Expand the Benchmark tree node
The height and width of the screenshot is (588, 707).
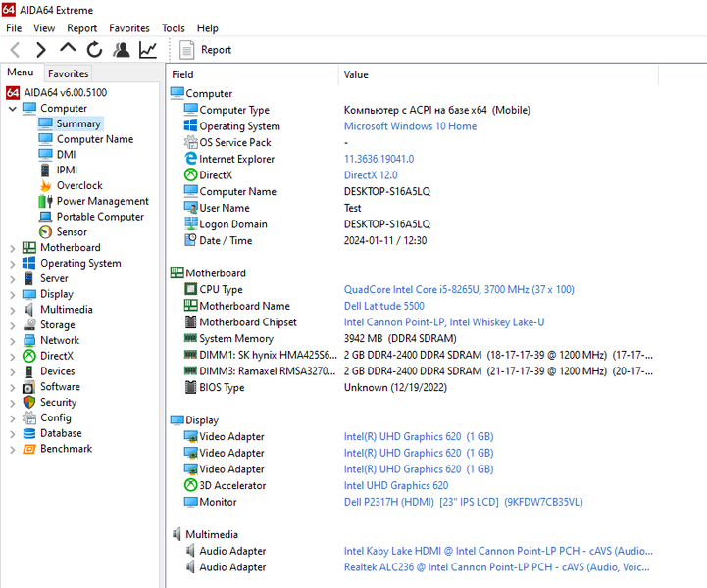tap(13, 449)
